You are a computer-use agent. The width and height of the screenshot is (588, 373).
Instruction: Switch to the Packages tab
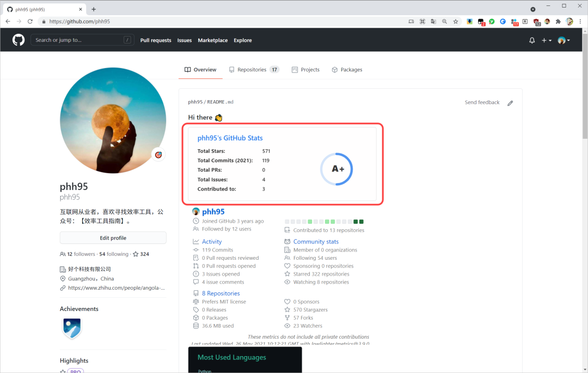pos(347,70)
